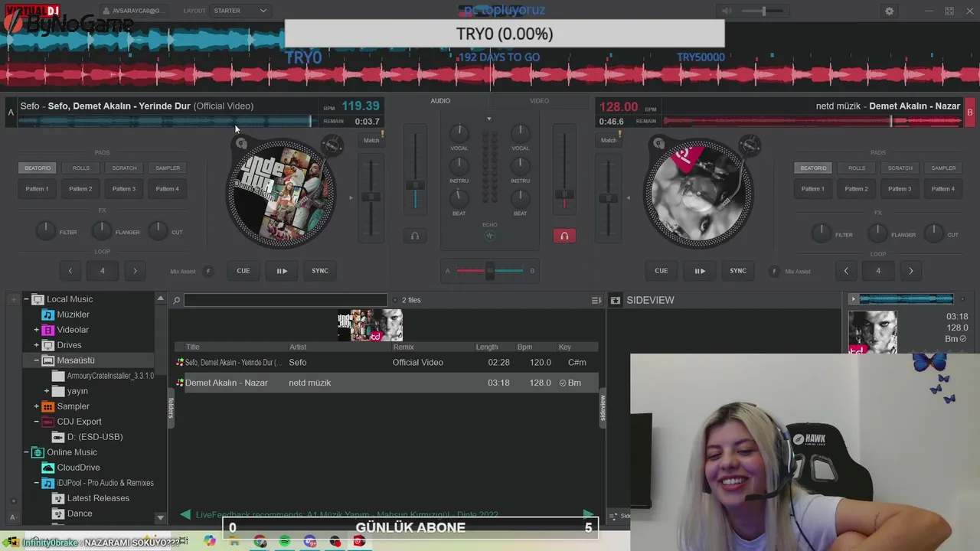This screenshot has width=980, height=551.
Task: Toggle red headphone cue for deck B
Action: (564, 236)
